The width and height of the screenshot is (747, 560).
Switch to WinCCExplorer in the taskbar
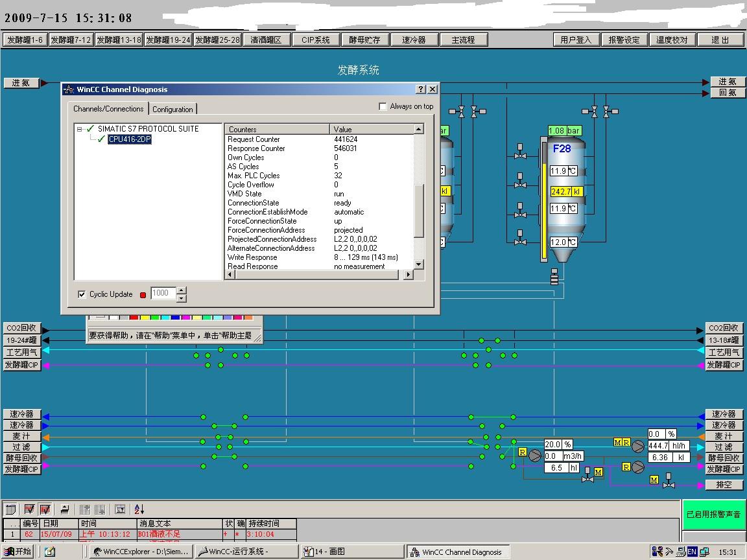(x=141, y=552)
